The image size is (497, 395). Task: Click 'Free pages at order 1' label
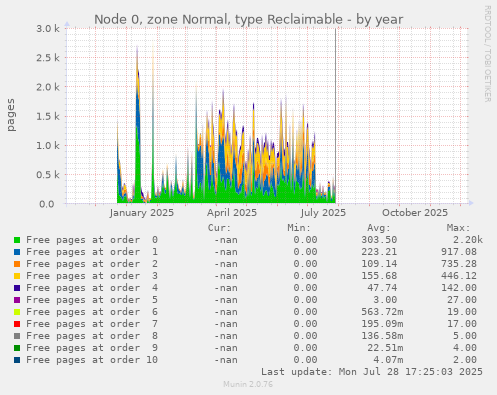pyautogui.click(x=92, y=252)
